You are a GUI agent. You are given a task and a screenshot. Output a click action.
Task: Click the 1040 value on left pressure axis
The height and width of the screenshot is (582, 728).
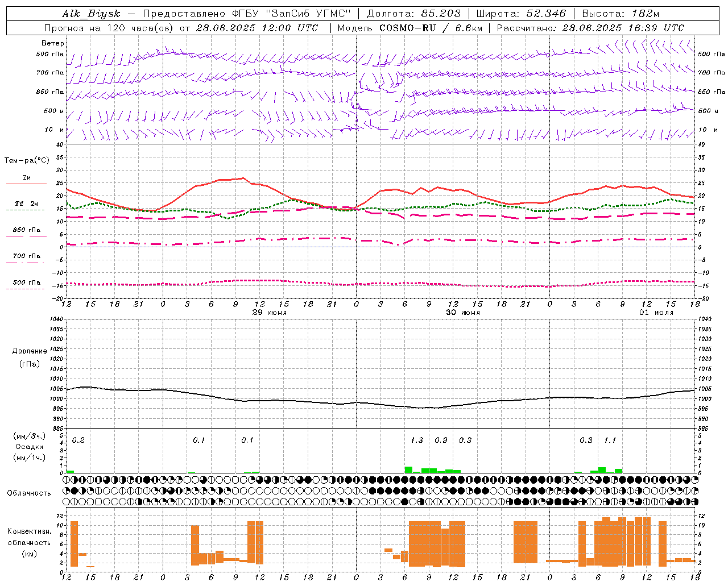pos(57,319)
